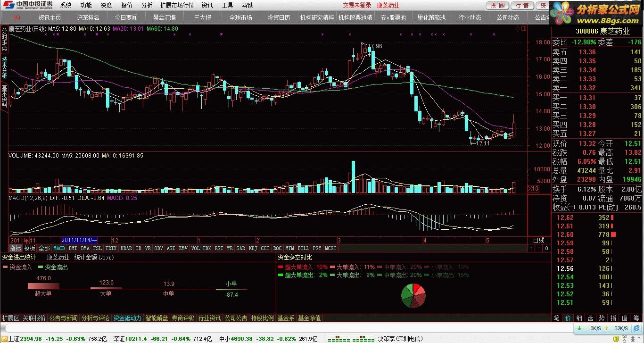Open the 行业动态 toolbar tab

[470, 17]
